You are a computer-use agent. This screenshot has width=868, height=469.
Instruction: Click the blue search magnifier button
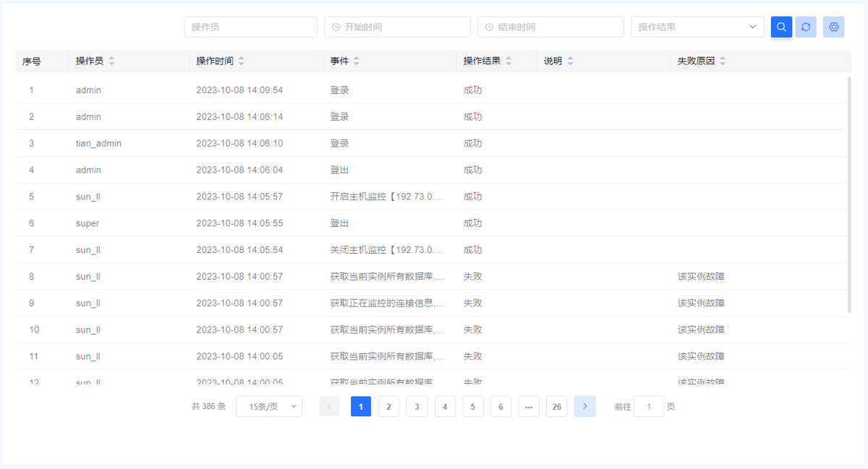(x=781, y=27)
